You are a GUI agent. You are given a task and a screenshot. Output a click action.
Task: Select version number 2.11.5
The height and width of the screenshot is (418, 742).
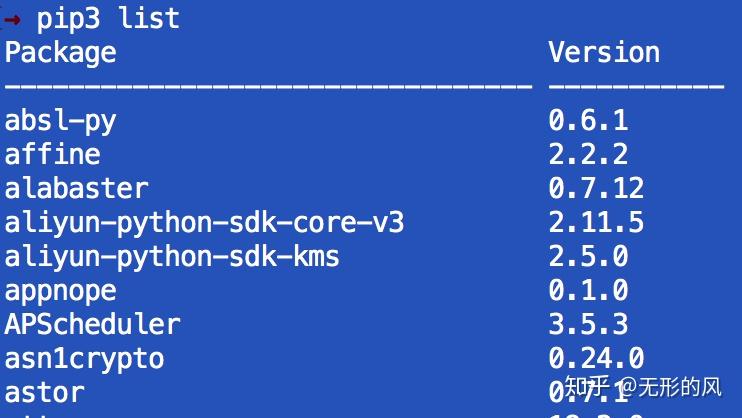(x=596, y=222)
